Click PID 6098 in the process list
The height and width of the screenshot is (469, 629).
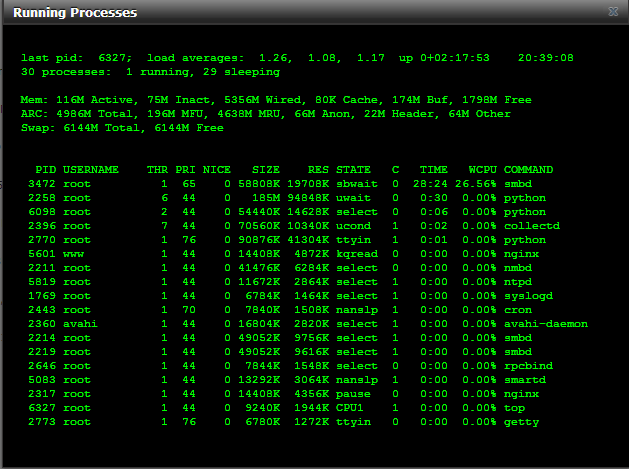42,212
